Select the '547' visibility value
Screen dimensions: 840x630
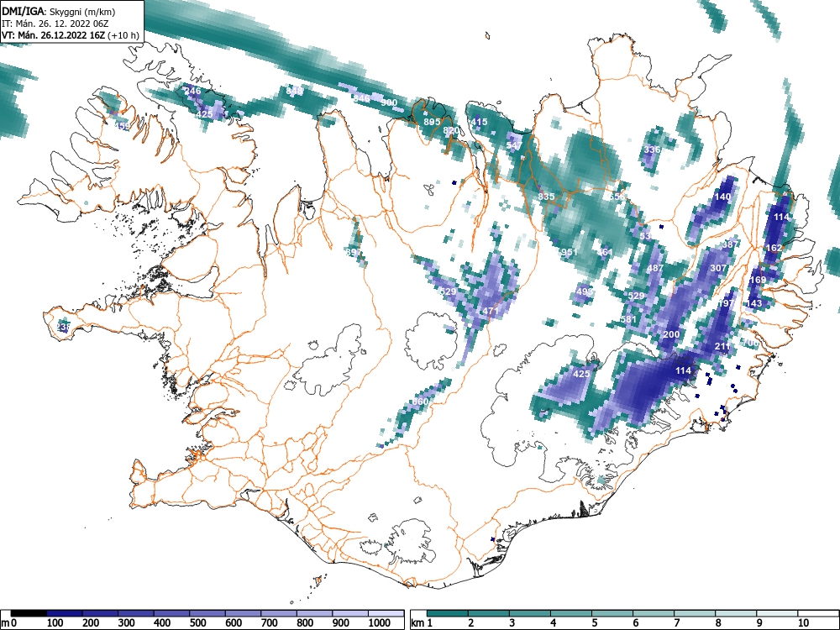514,145
